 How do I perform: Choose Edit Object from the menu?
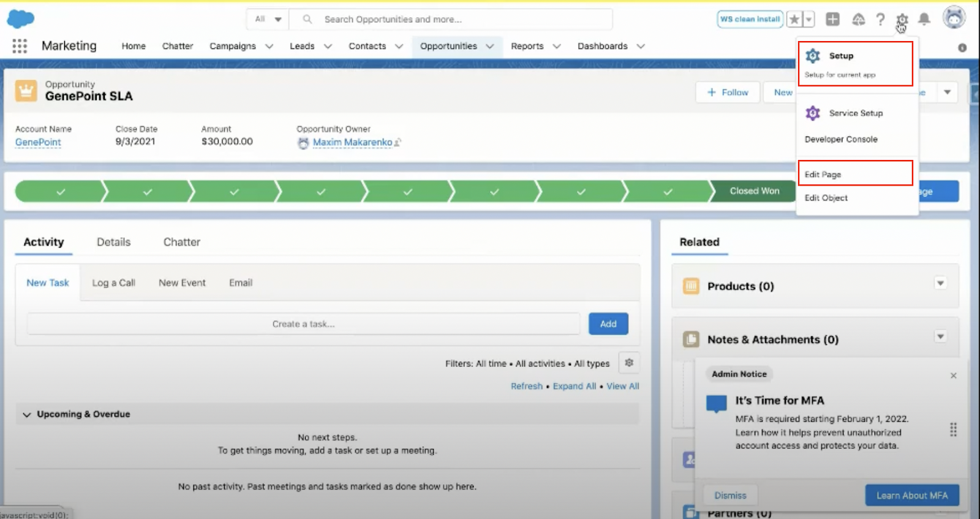pos(826,198)
